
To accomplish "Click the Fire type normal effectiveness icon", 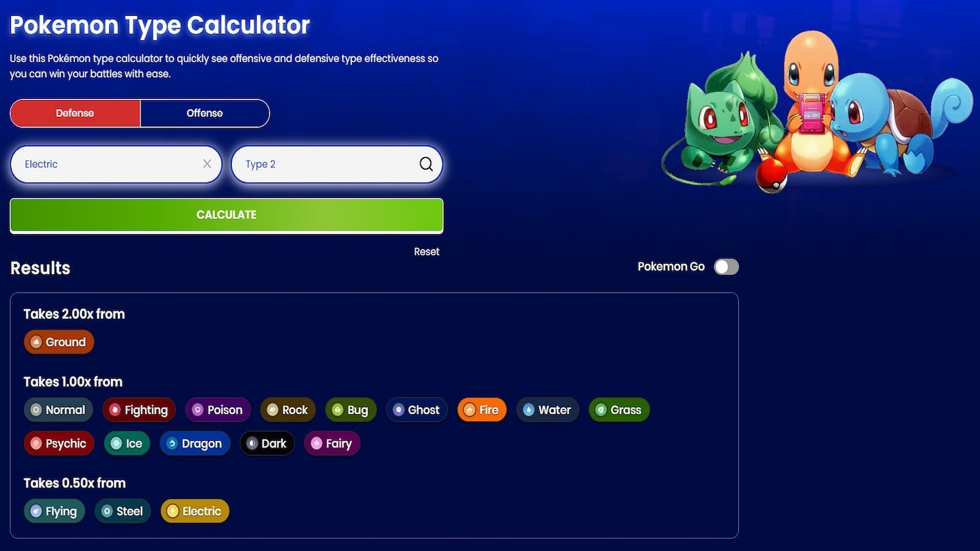I will pyautogui.click(x=470, y=409).
